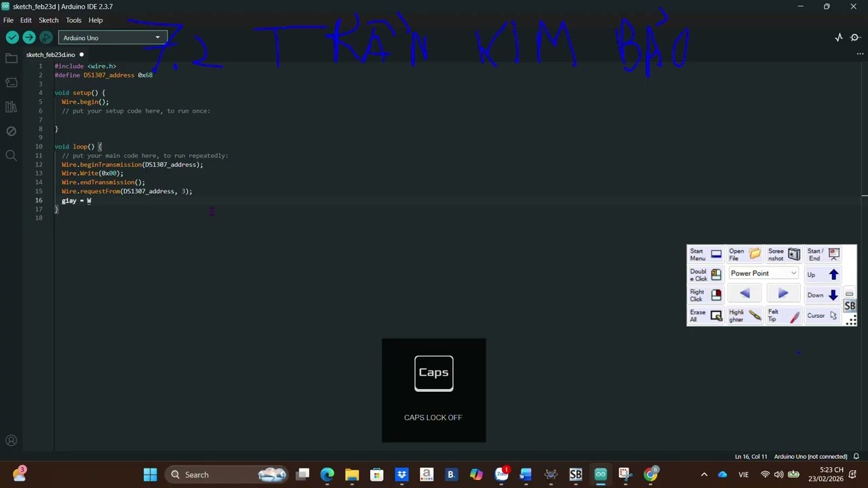The height and width of the screenshot is (488, 868).
Task: Click Start Menu in the SB toolbar
Action: (x=706, y=254)
